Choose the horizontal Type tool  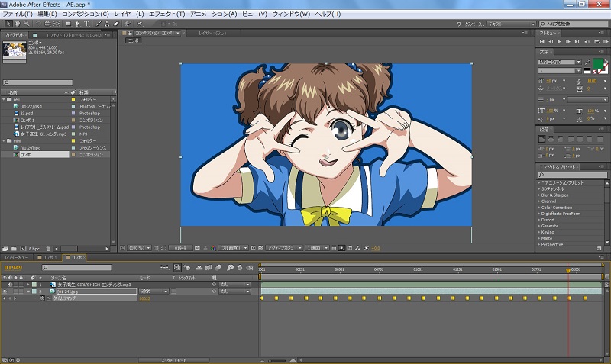point(88,24)
